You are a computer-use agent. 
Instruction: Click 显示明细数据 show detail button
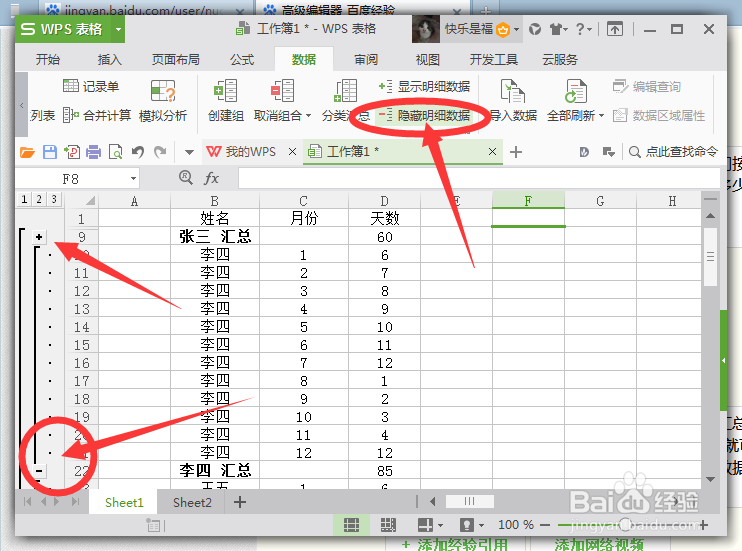click(424, 86)
